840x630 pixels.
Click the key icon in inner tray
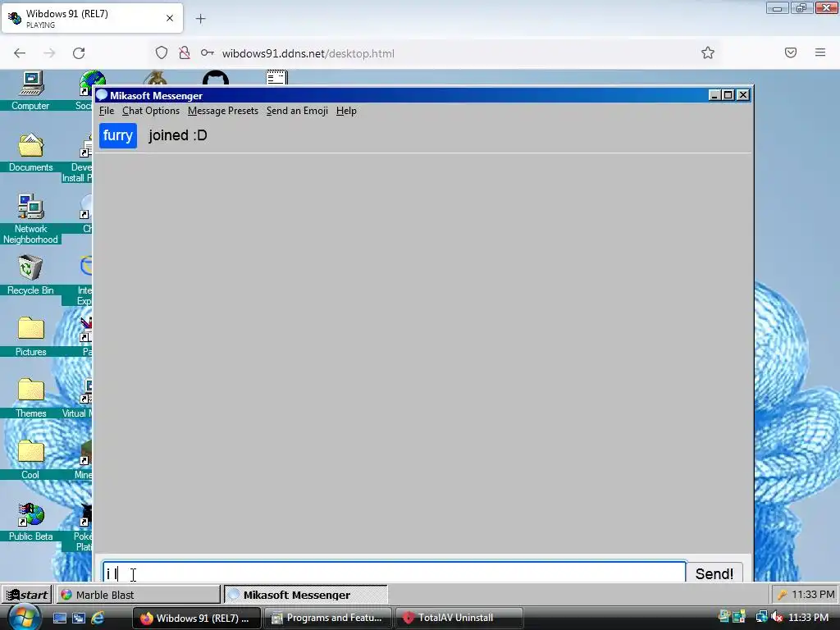pos(782,595)
